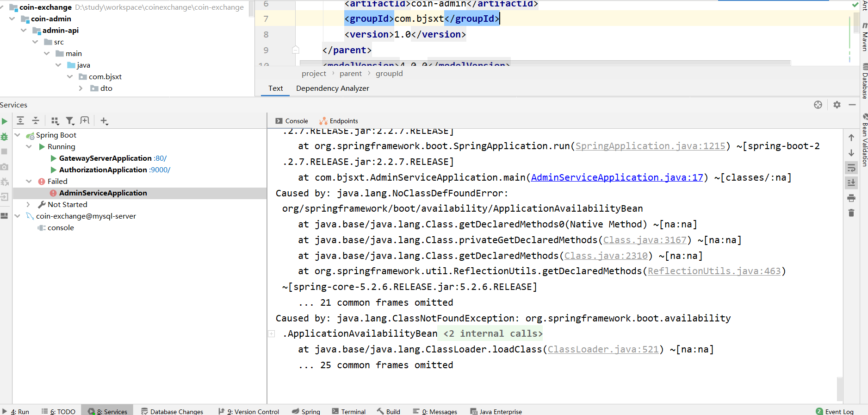This screenshot has width=868, height=415.
Task: Click the Print console icon
Action: pos(851,198)
